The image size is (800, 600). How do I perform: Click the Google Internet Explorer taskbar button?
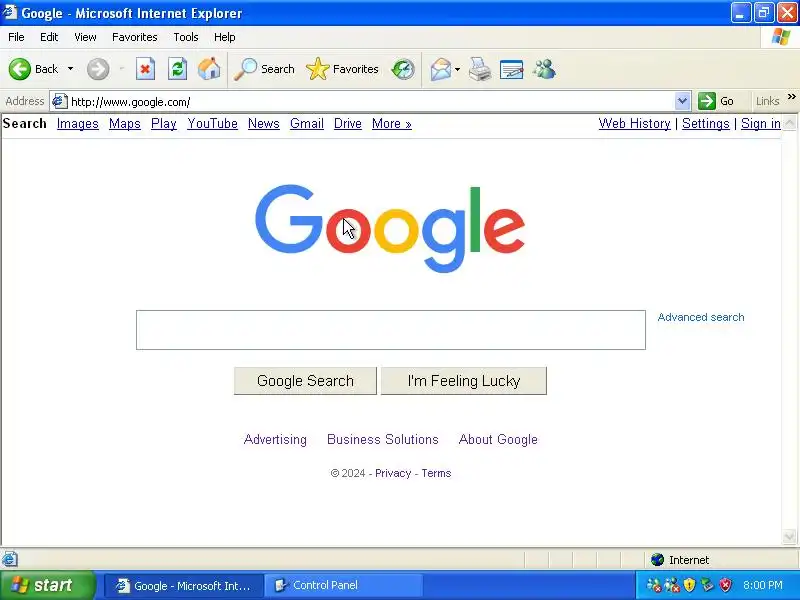[184, 585]
